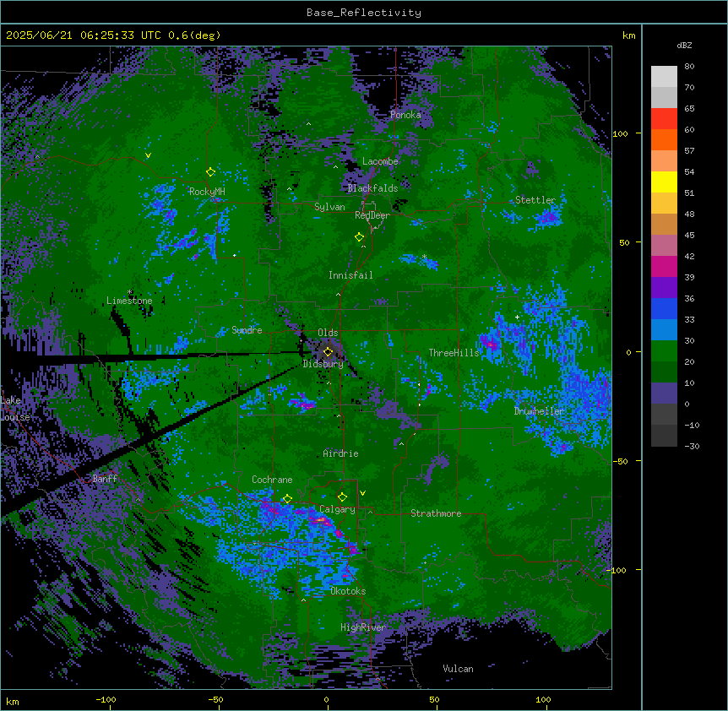Click the -100 tick label on the bottom axis

106,699
